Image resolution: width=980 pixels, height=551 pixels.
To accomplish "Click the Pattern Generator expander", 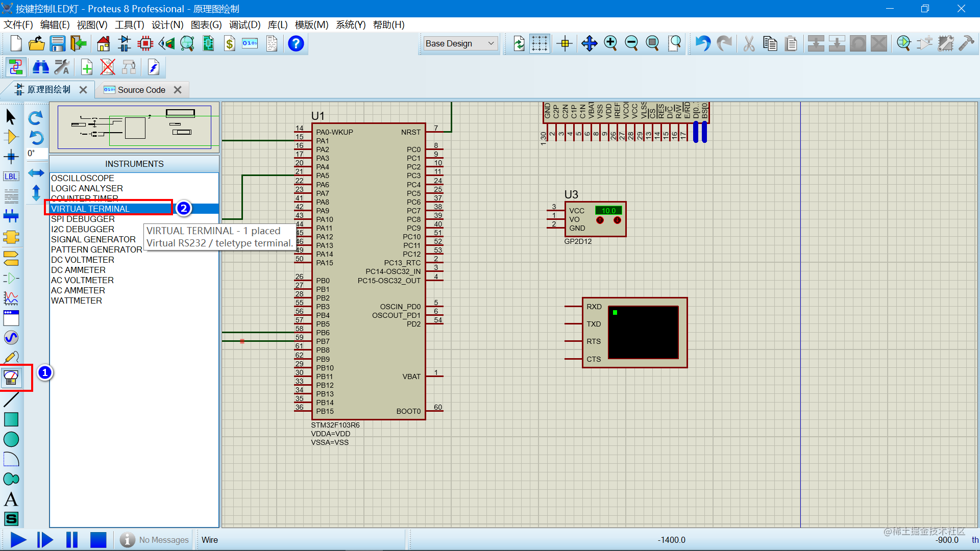I will 97,249.
